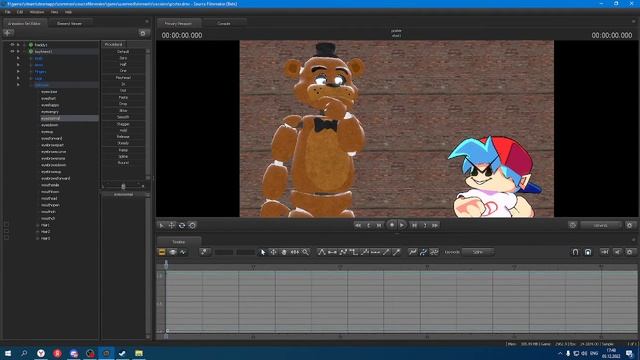Click the gear icon in Animation Set Editor header
The width and height of the screenshot is (640, 360).
tap(143, 33)
